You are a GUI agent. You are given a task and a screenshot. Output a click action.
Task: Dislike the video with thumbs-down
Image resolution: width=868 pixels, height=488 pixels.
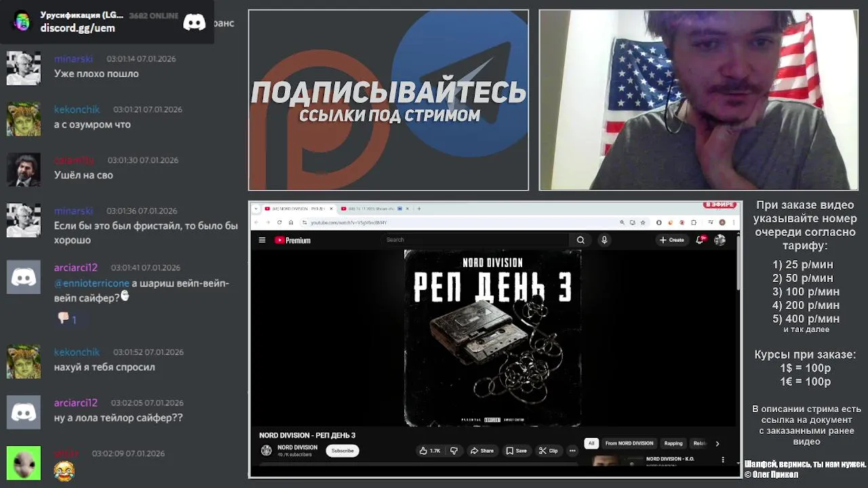pos(454,451)
